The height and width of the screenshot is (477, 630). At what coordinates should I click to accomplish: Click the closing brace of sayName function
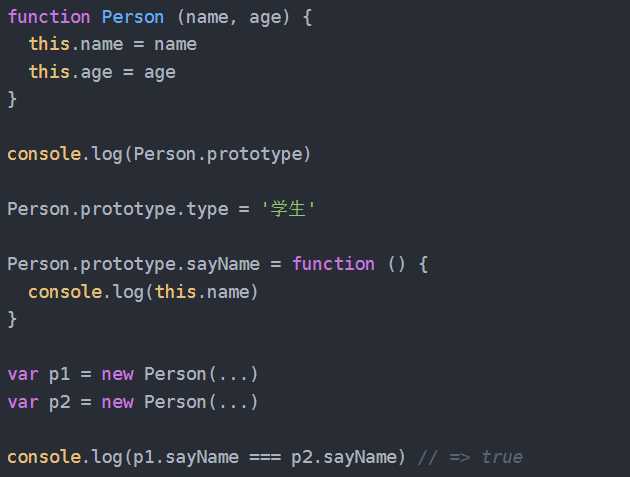pos(12,319)
